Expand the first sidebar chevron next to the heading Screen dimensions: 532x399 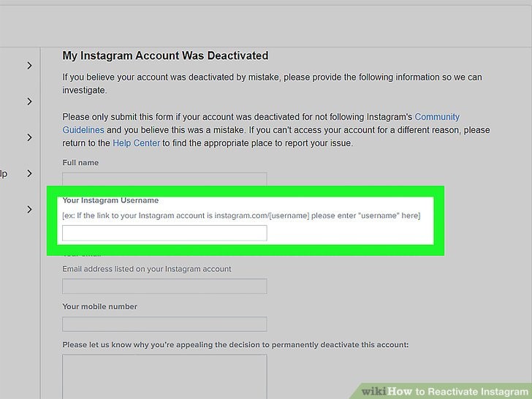[x=29, y=66]
